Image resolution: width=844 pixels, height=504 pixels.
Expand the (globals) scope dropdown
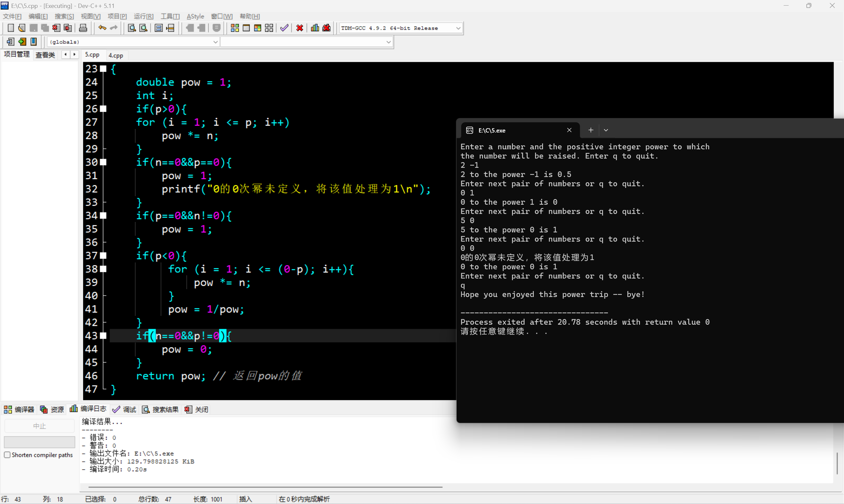215,42
